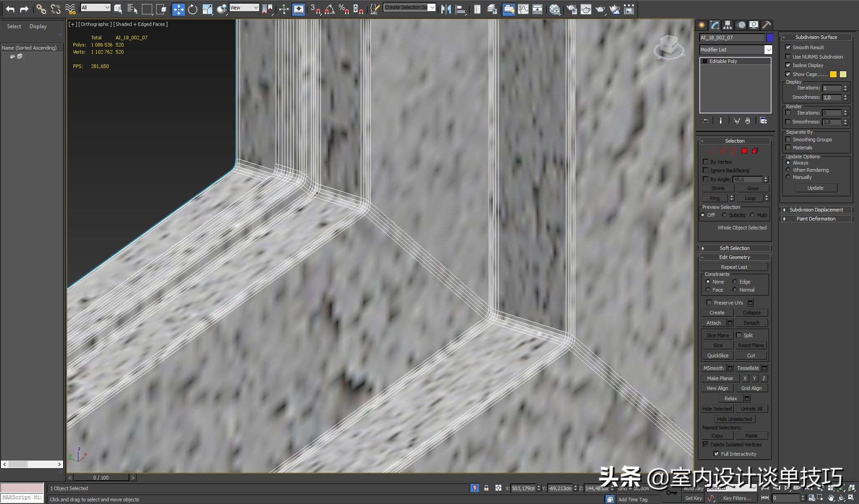This screenshot has width=859, height=504.
Task: Switch to the Modify command panel
Action: pyautogui.click(x=714, y=25)
